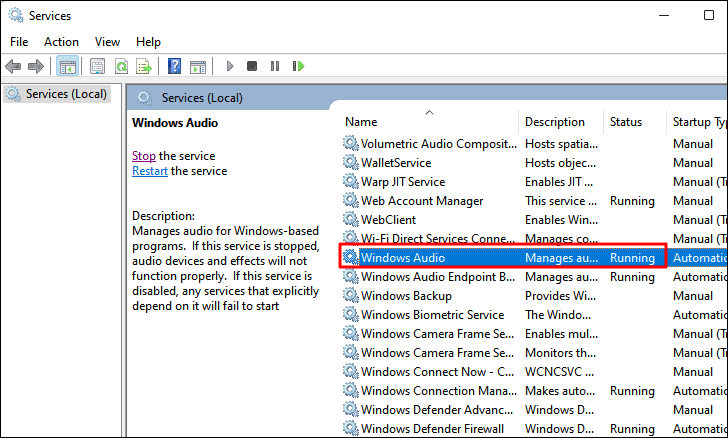
Task: Sort by Description column header
Action: pyautogui.click(x=555, y=122)
